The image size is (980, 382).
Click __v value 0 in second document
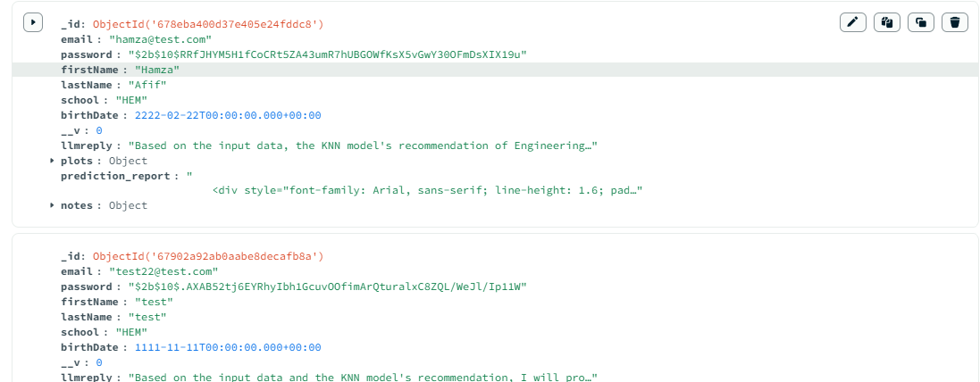[99, 362]
